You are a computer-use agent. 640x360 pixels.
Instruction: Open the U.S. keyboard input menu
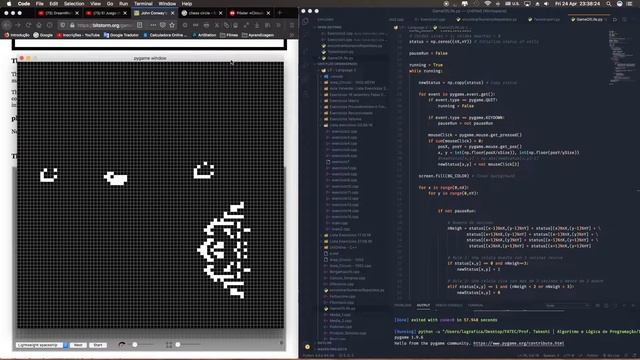pyautogui.click(x=513, y=4)
